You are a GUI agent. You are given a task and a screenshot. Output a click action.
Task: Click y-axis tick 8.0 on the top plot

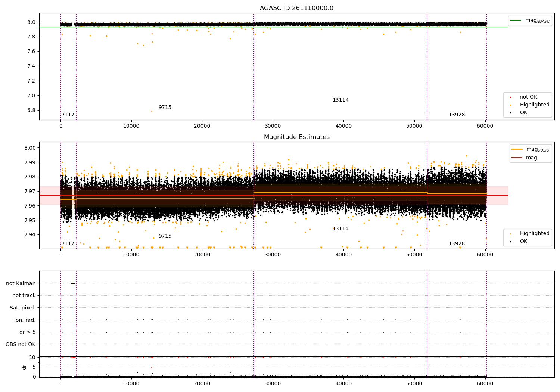pyautogui.click(x=32, y=22)
